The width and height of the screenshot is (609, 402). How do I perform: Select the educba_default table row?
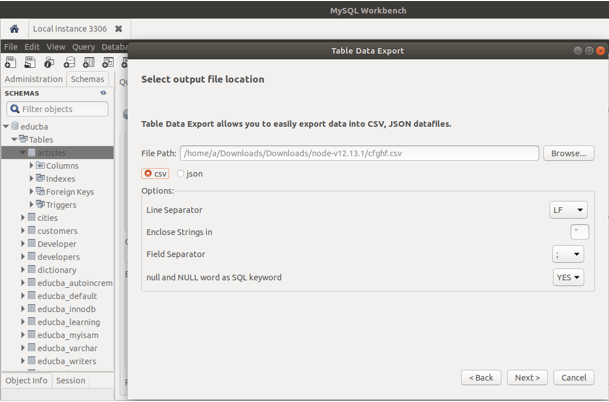[57, 296]
